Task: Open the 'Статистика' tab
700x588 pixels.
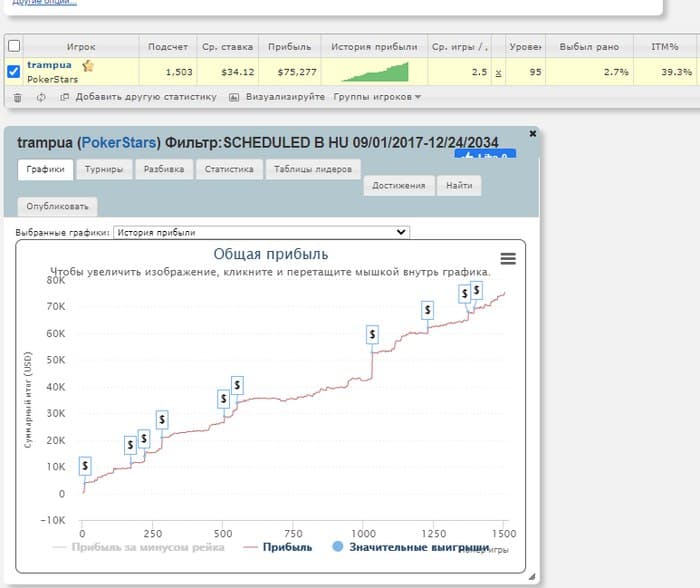Action: [229, 169]
